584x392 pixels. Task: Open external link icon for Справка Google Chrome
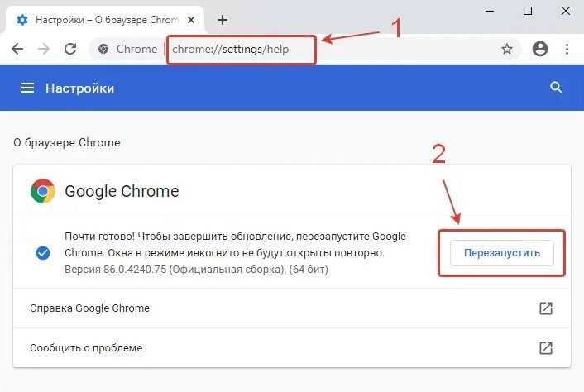[546, 308]
